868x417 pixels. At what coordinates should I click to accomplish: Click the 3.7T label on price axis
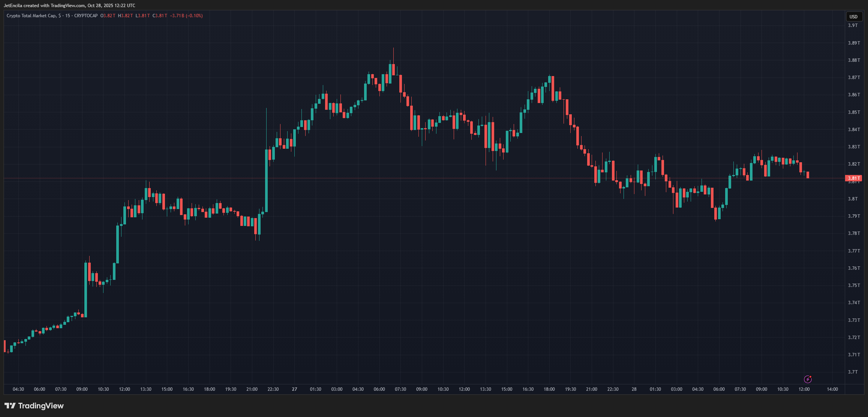[853, 372]
